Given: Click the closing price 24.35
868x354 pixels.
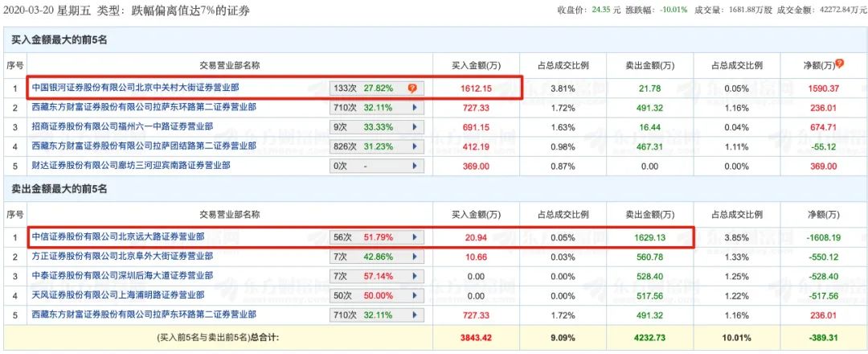Looking at the screenshot, I should click(x=601, y=10).
